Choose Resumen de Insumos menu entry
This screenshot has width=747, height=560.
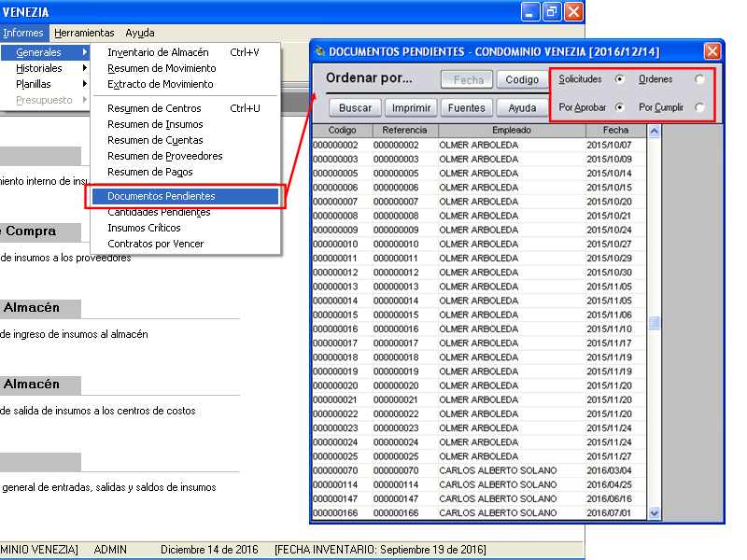185,124
